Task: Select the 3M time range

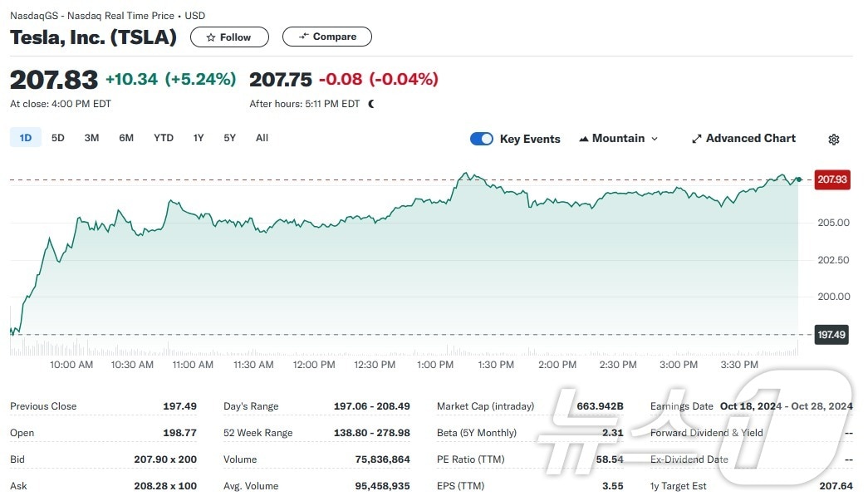Action: [x=91, y=138]
